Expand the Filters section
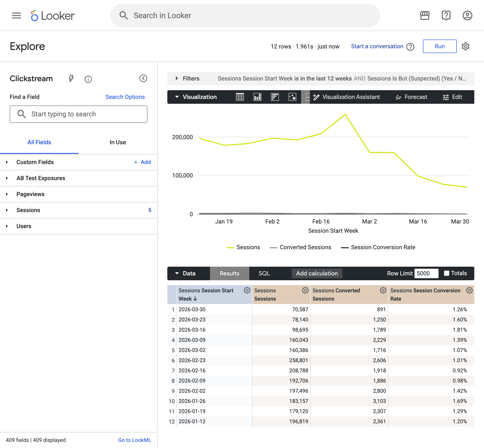 coord(187,79)
